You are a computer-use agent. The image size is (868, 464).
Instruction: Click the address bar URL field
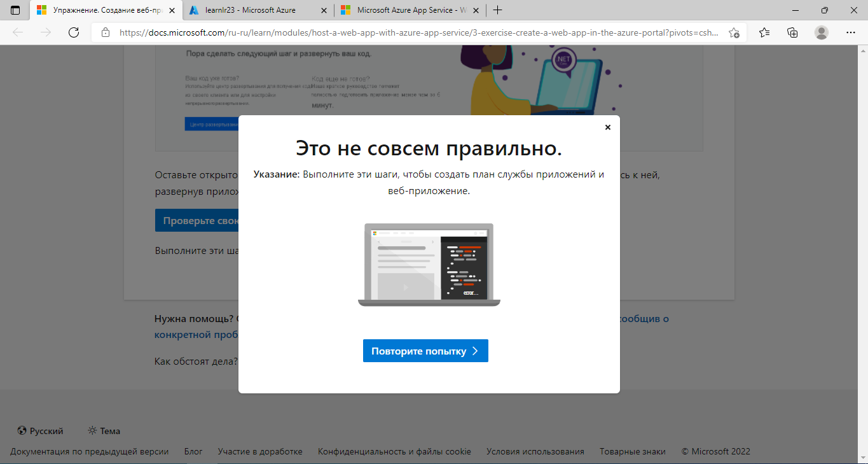point(420,32)
